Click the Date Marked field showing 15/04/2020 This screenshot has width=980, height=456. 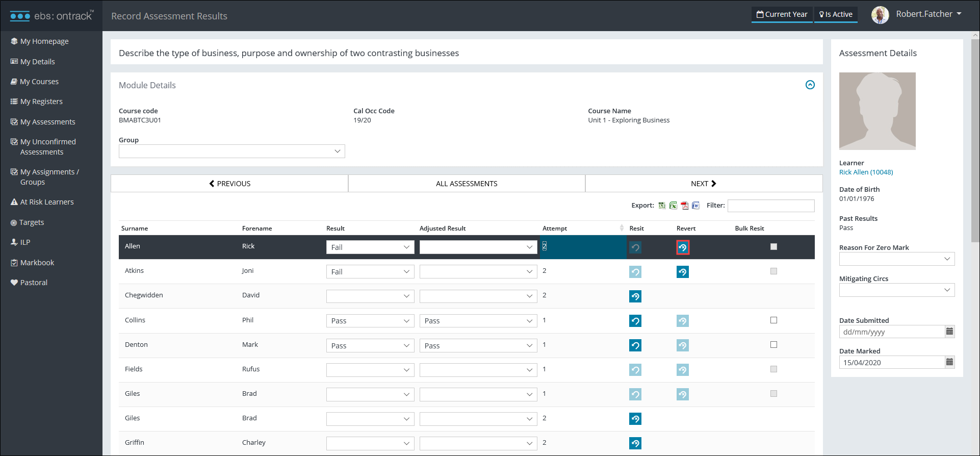pos(892,362)
